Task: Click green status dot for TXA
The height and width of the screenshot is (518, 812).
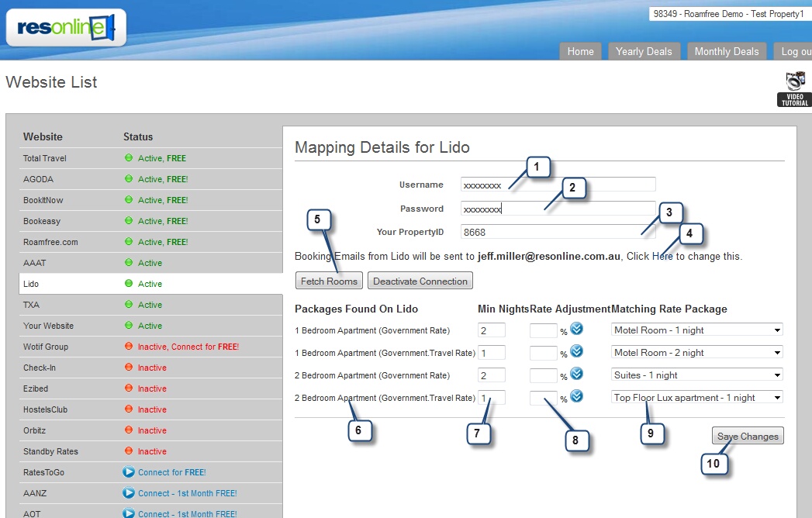Action: [129, 305]
